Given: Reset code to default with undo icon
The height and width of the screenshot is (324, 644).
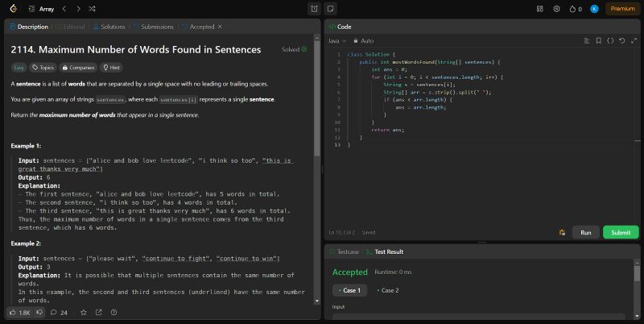Looking at the screenshot, I should click(621, 40).
